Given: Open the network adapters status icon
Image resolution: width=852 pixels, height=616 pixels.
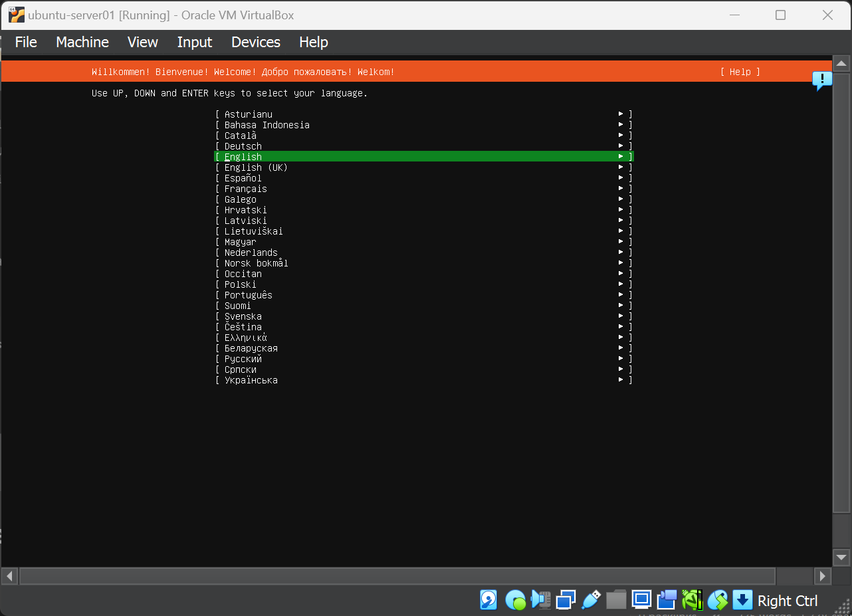Looking at the screenshot, I should click(566, 600).
